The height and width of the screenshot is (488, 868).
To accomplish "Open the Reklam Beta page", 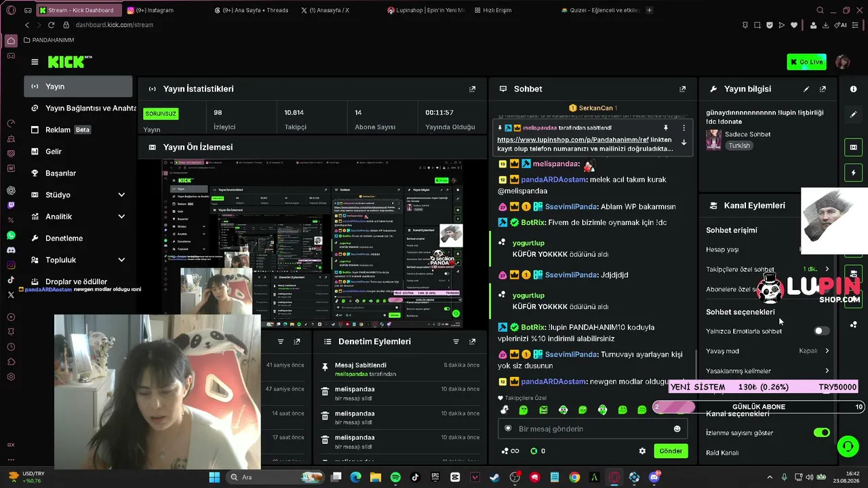I will (79, 129).
